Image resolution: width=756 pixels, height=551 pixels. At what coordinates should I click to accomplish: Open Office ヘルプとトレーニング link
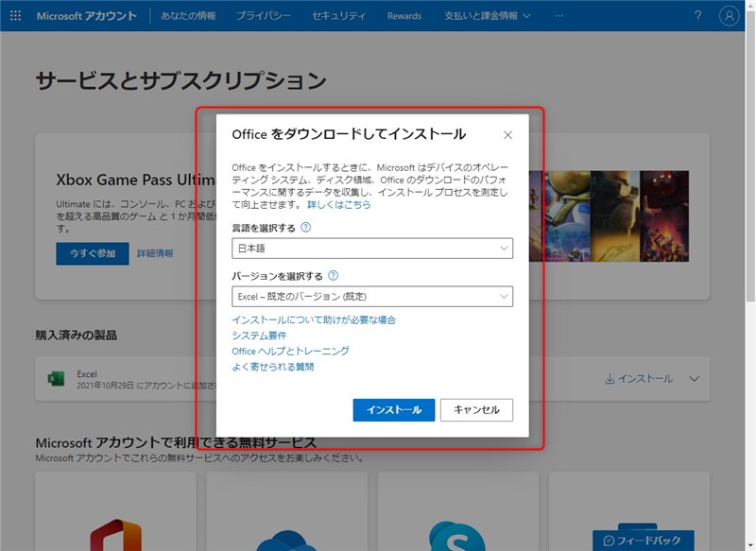(291, 351)
